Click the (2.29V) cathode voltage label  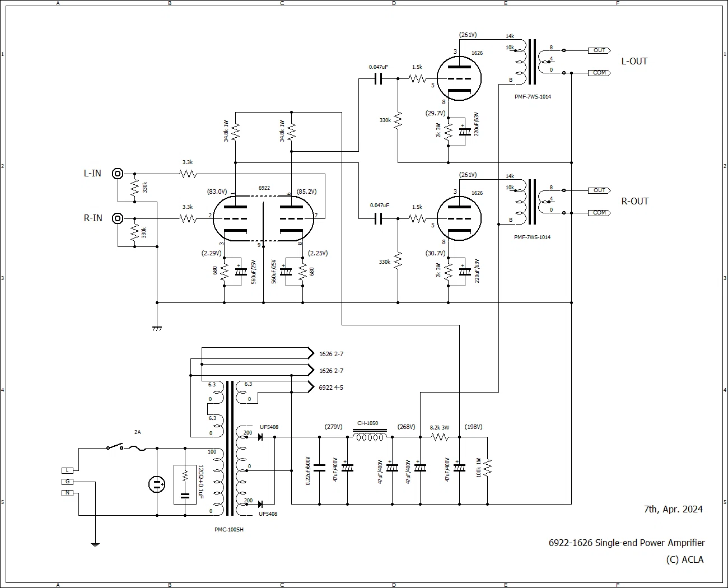[x=212, y=253]
